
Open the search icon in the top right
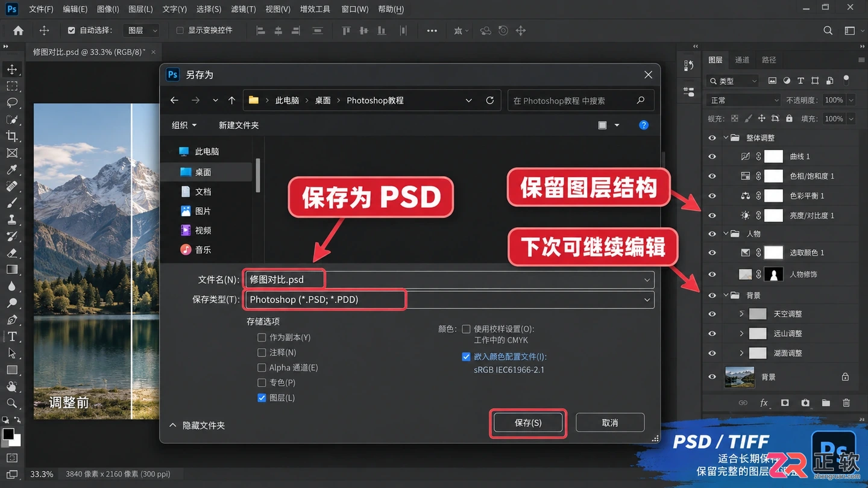coord(828,30)
